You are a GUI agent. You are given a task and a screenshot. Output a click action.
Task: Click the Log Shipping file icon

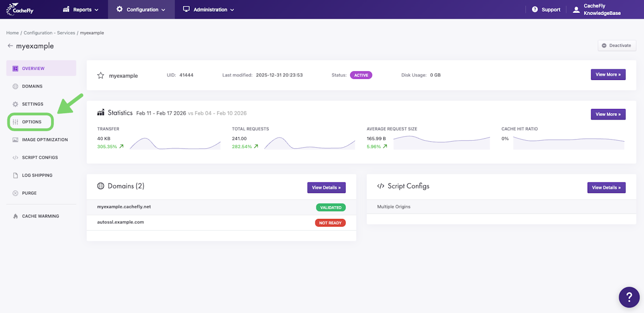[15, 175]
